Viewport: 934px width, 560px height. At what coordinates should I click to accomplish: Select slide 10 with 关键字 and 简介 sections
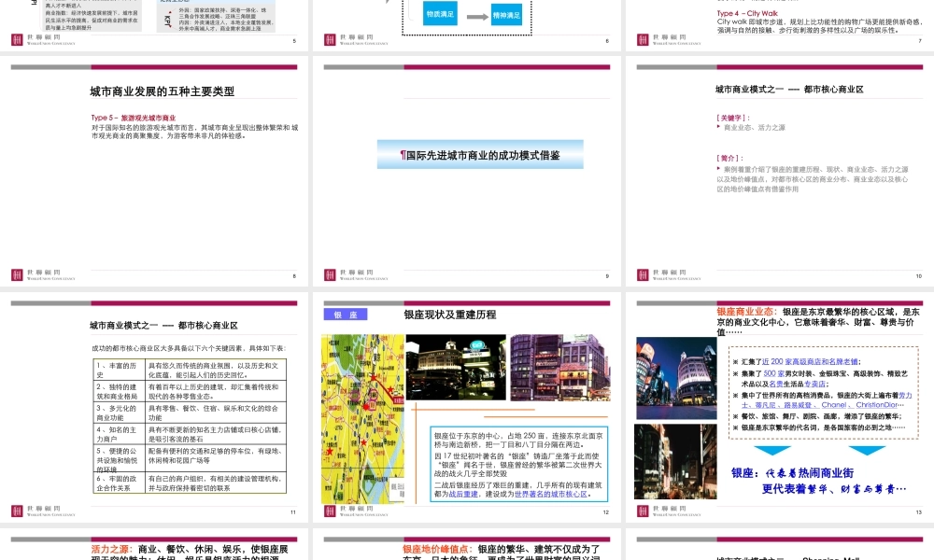pyautogui.click(x=780, y=172)
